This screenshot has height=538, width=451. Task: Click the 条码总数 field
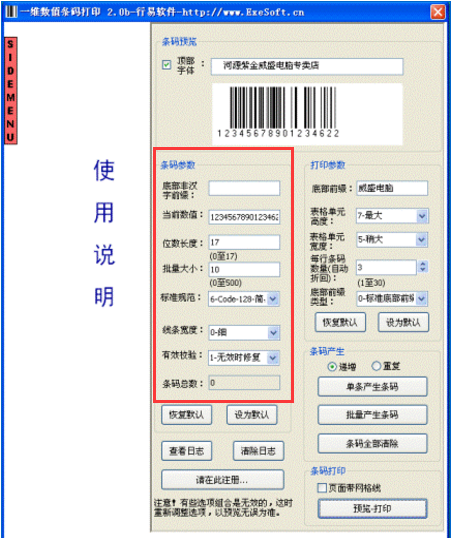[244, 383]
